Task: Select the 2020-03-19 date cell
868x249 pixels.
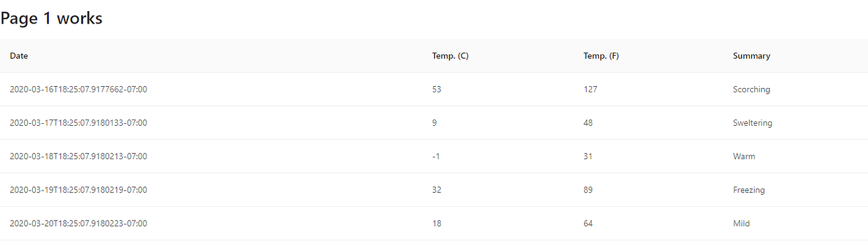Action: click(78, 190)
